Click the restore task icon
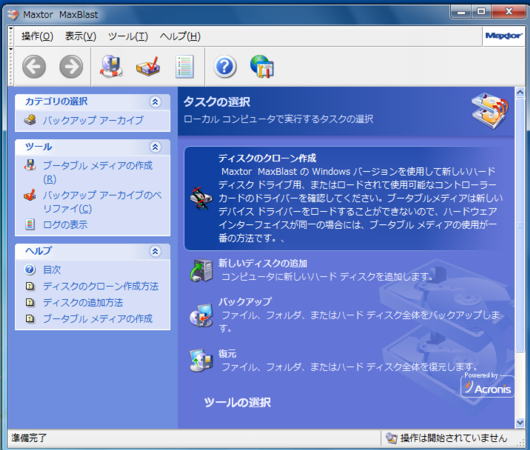This screenshot has height=450, width=530. point(201,360)
